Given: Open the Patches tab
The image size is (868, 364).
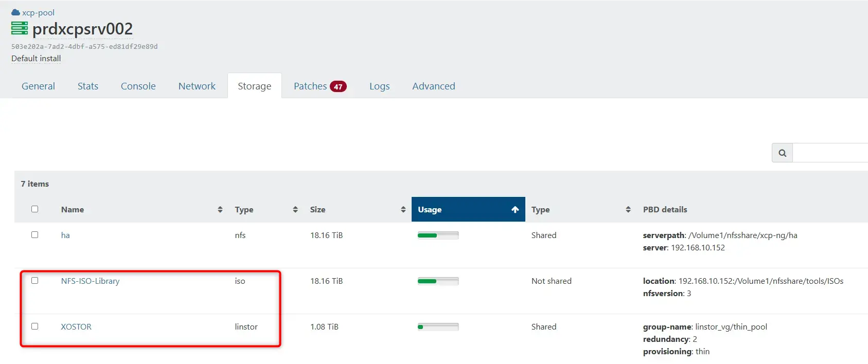Looking at the screenshot, I should [x=310, y=86].
